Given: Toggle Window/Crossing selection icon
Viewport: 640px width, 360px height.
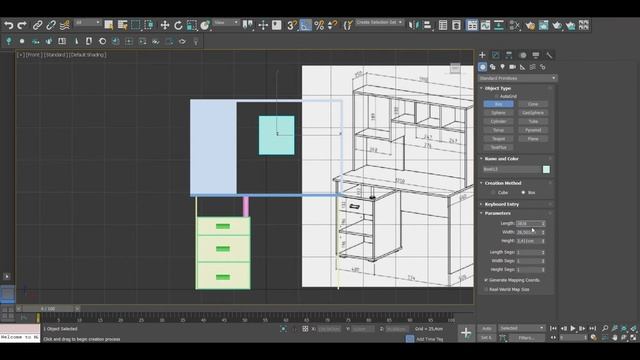Looking at the screenshot, I should click(149, 25).
